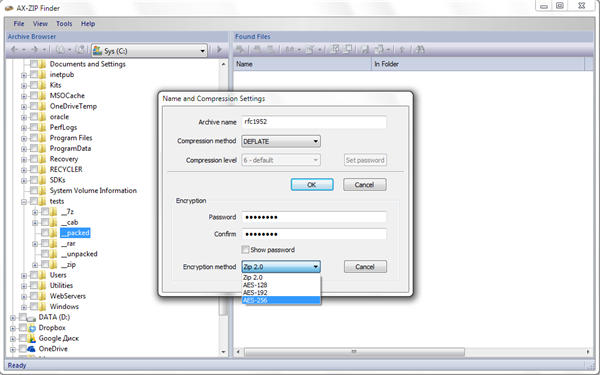The image size is (600, 375).
Task: Open the View menu
Action: tap(40, 24)
